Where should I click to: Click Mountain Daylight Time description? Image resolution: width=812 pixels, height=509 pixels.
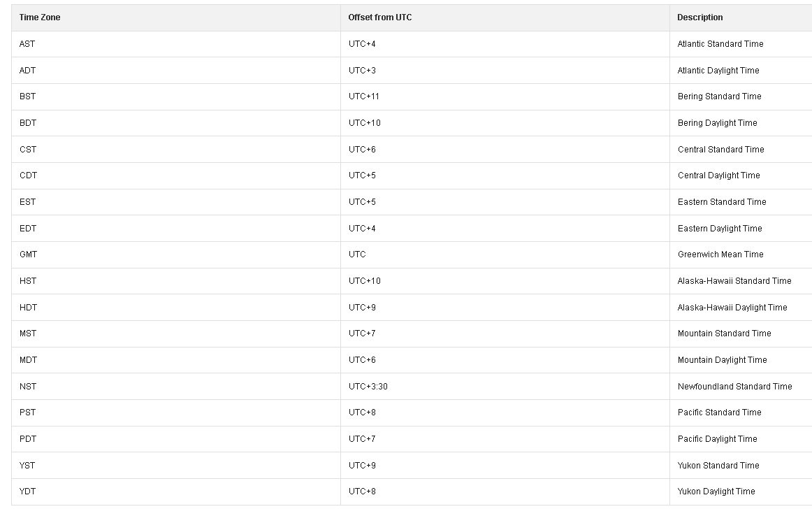[x=723, y=359]
